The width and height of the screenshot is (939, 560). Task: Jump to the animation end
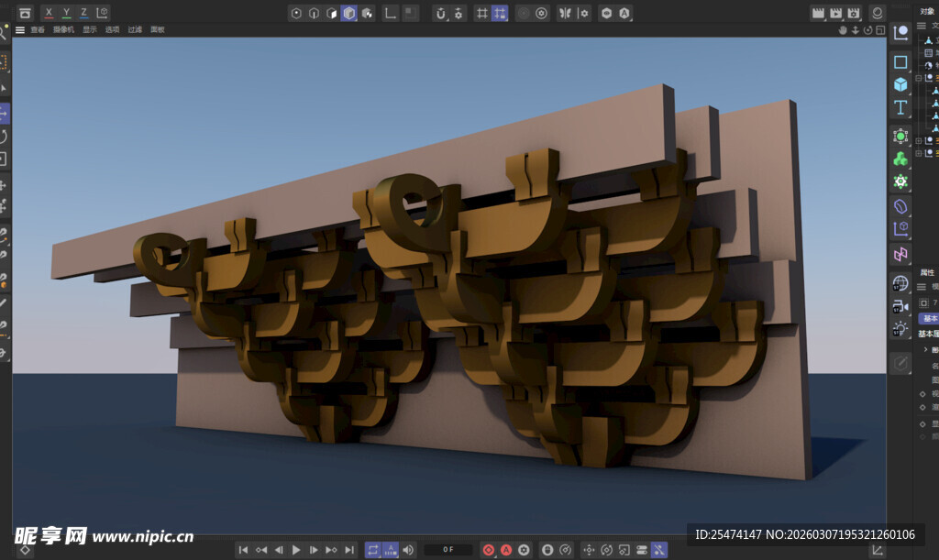(348, 550)
